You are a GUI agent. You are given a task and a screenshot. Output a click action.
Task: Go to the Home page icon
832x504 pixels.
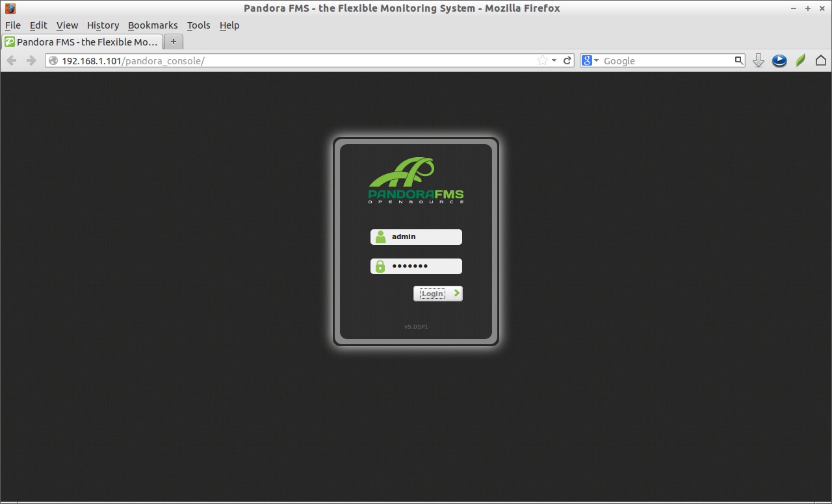tap(821, 60)
